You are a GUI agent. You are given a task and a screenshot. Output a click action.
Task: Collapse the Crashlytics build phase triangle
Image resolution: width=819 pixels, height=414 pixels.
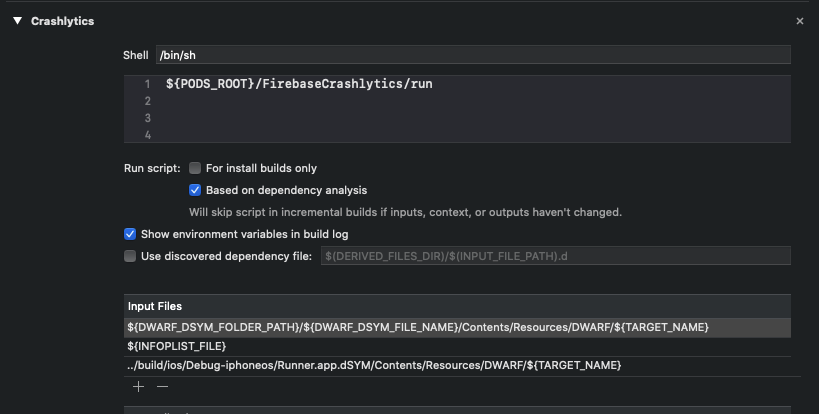pos(18,21)
